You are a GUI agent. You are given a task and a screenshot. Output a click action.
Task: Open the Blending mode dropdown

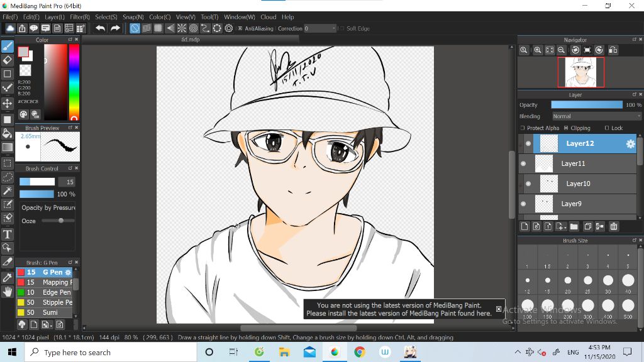[596, 116]
